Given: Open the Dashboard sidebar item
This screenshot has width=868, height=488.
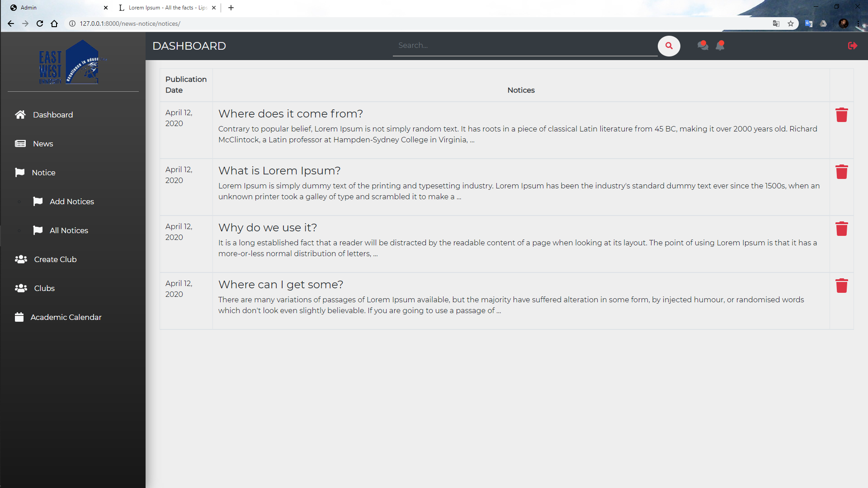Looking at the screenshot, I should tap(52, 115).
